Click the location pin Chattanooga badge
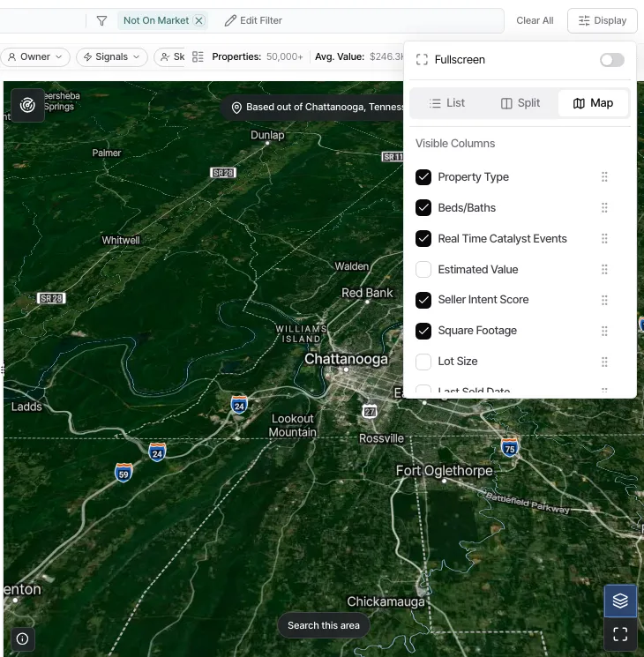This screenshot has height=657, width=644. [312, 108]
